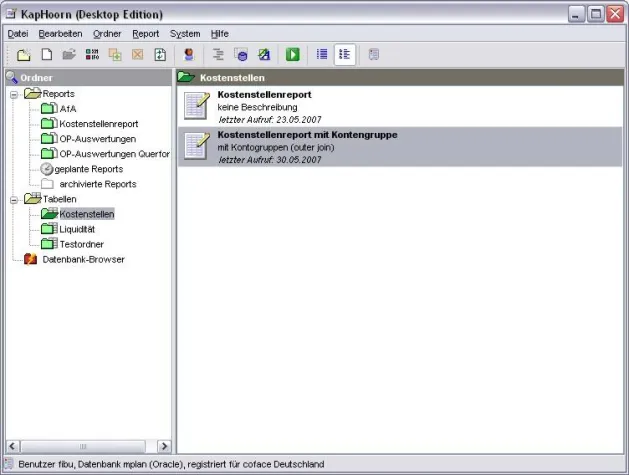The image size is (629, 475).
Task: Switch to simple list view
Action: pyautogui.click(x=322, y=54)
